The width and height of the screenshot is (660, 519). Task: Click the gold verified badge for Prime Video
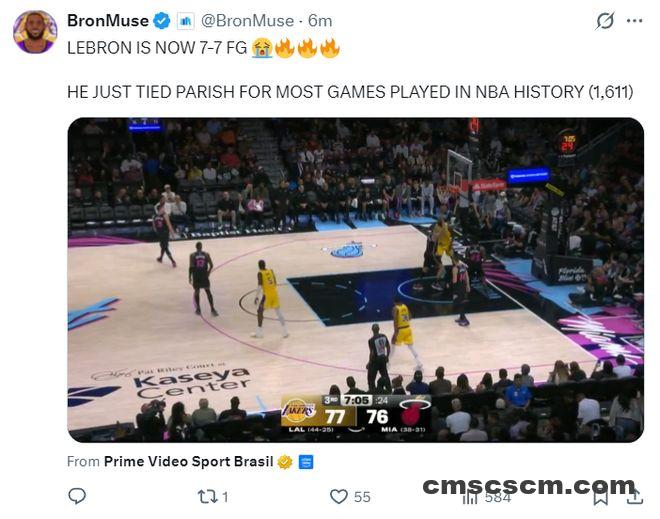pyautogui.click(x=285, y=462)
